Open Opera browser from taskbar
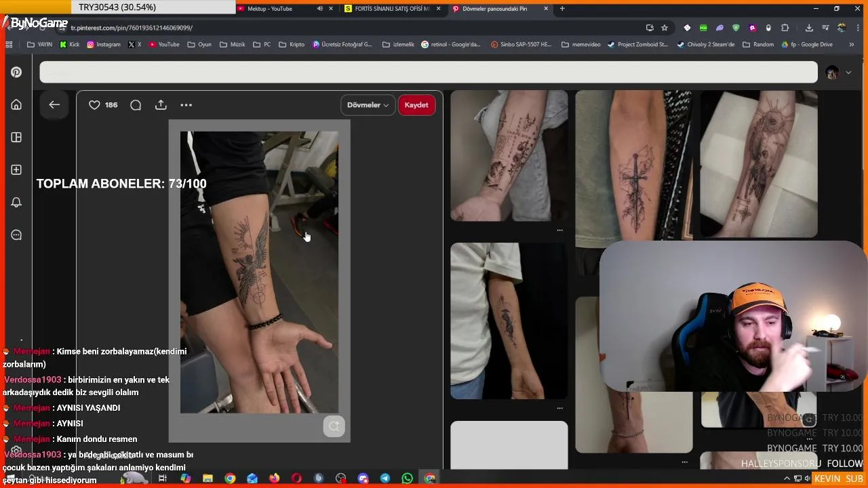Viewport: 868px width, 488px height. (x=296, y=479)
